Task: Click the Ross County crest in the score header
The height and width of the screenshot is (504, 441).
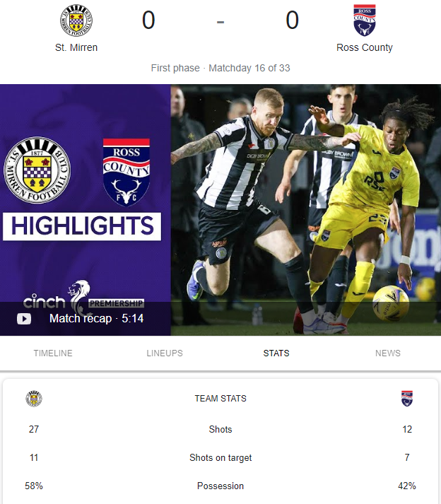Action: click(365, 20)
